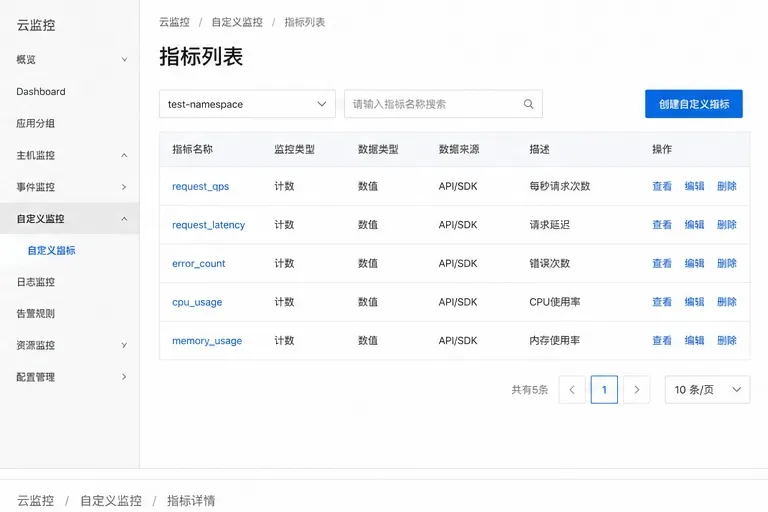Go to next page arrow
The image size is (768, 512).
(636, 390)
